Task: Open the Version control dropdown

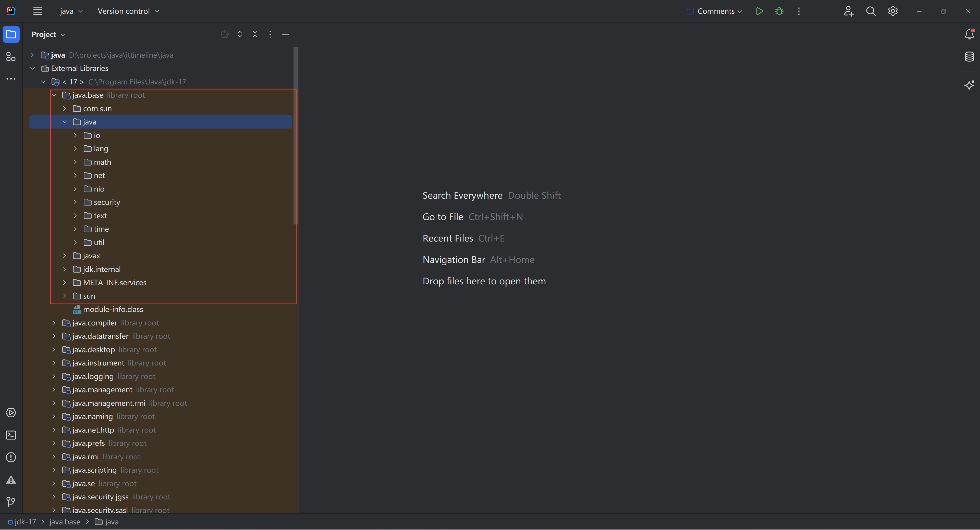Action: coord(128,11)
